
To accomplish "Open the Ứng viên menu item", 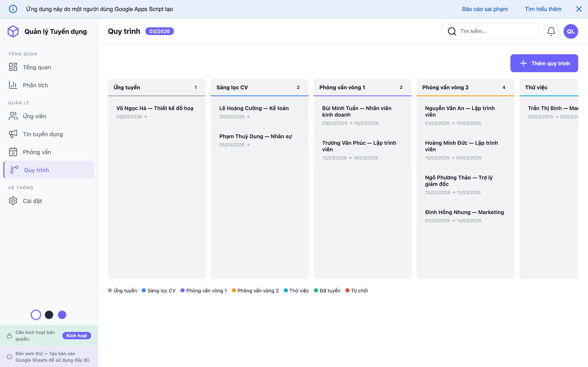I will click(x=35, y=116).
